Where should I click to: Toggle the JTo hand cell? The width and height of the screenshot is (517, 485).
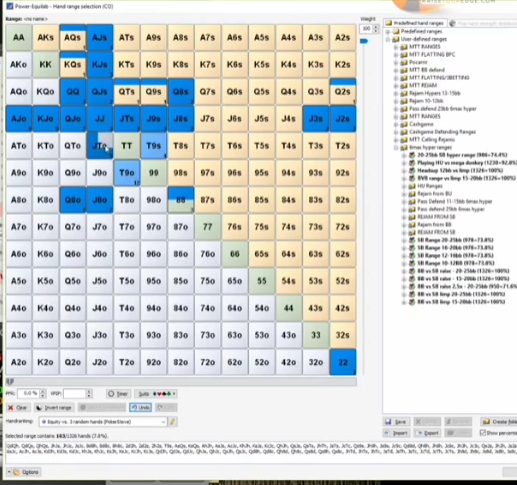click(100, 146)
